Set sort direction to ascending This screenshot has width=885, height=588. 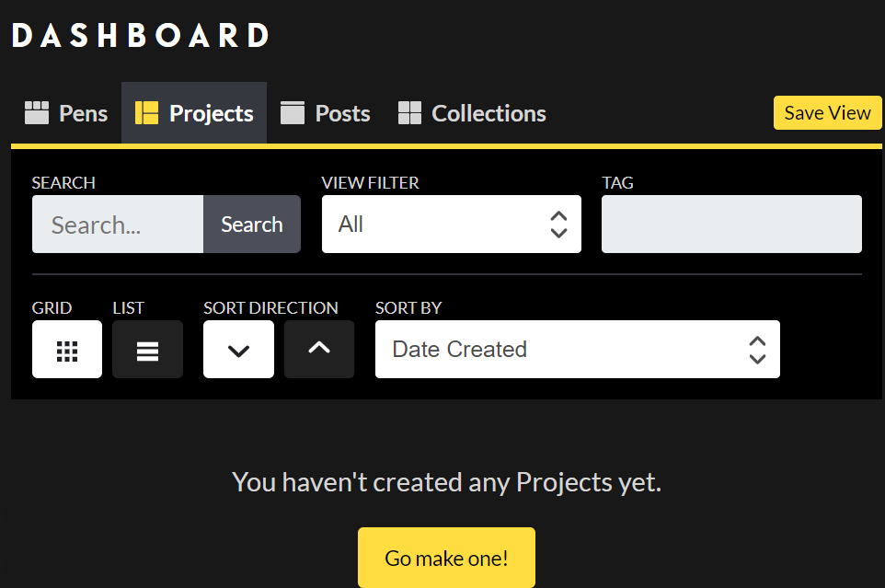point(319,350)
